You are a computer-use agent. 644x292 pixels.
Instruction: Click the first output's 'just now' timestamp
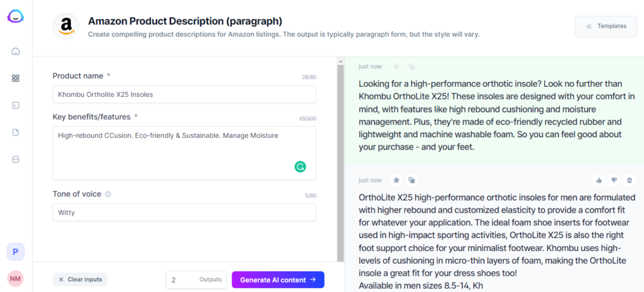point(370,67)
